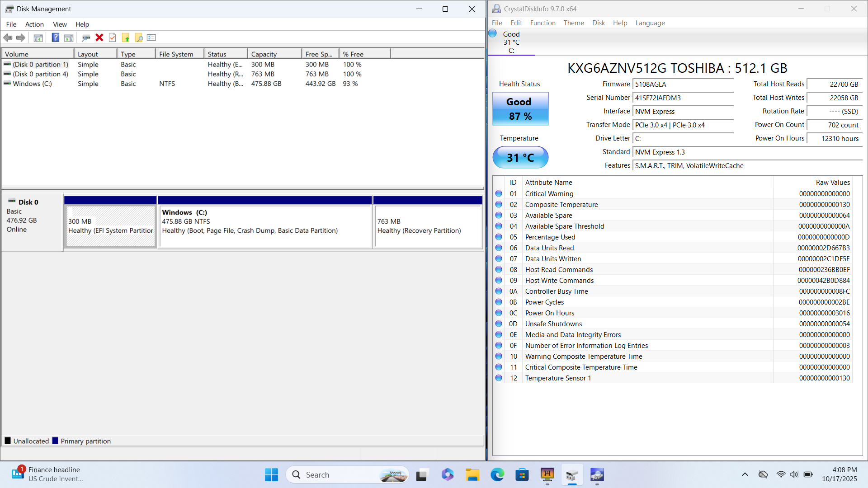
Task: Select the Windows (C:) volume row
Action: [32, 84]
